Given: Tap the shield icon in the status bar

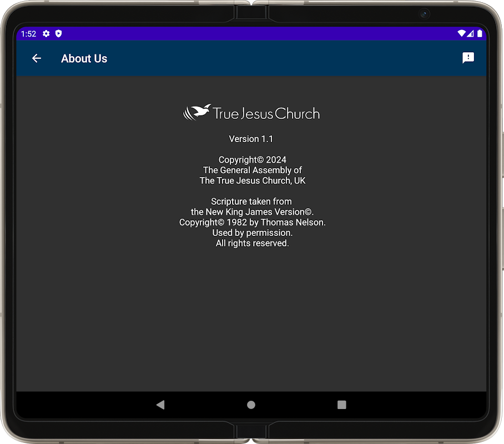Looking at the screenshot, I should coord(58,33).
